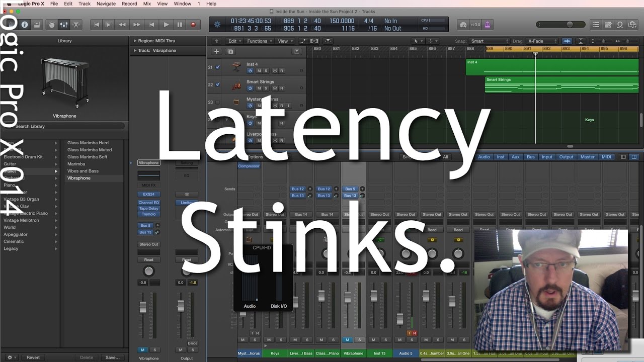Viewport: 644px width, 362px height.
Task: Open the Library gear action menu
Action: [x=11, y=357]
